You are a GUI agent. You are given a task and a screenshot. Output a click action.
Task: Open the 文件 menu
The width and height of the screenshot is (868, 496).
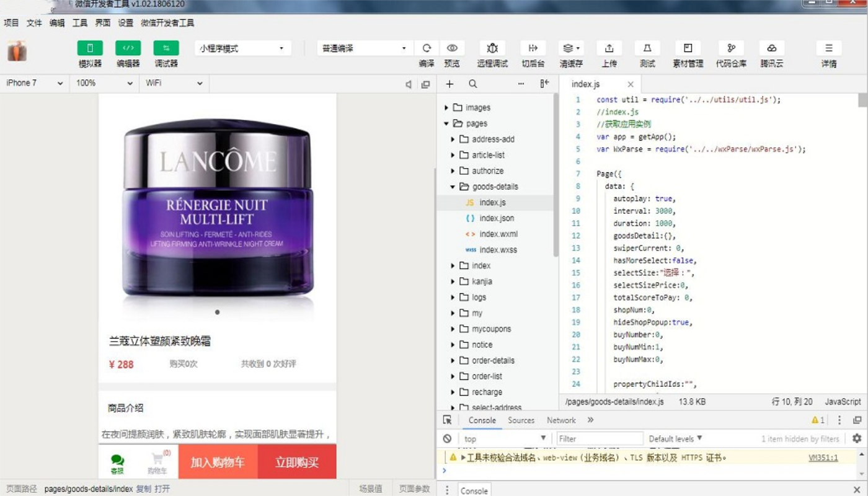(34, 23)
